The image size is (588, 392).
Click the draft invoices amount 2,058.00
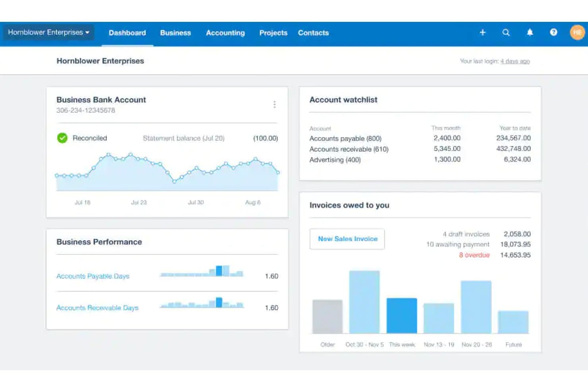[517, 234]
